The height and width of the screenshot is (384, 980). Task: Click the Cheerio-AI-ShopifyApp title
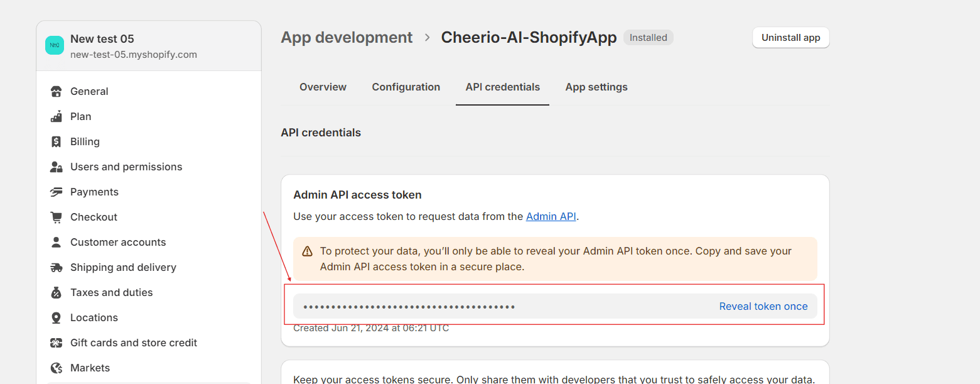point(529,38)
